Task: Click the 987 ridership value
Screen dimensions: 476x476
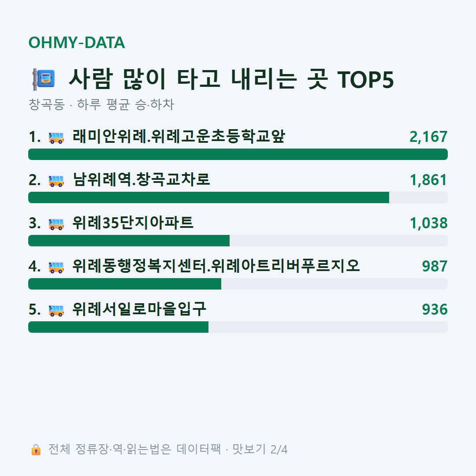Action: 435,266
